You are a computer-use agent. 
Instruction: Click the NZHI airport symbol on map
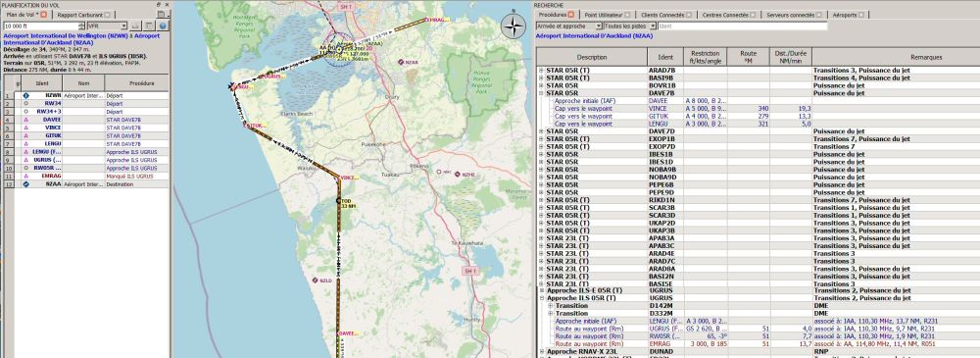[457, 174]
